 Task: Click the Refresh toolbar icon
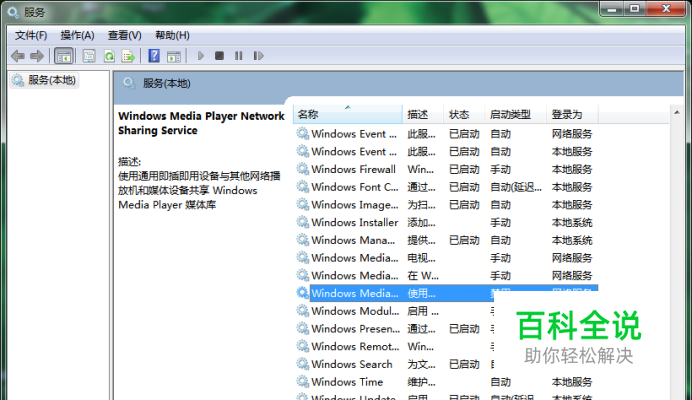[x=109, y=56]
